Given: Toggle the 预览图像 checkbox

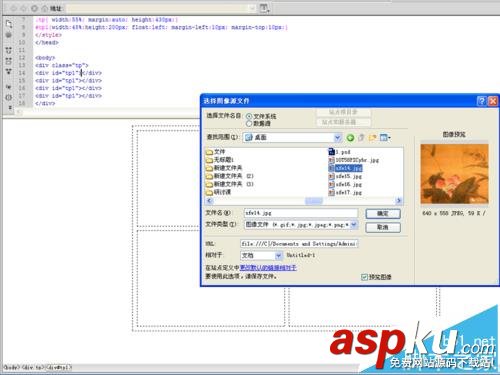Looking at the screenshot, I should click(x=364, y=277).
